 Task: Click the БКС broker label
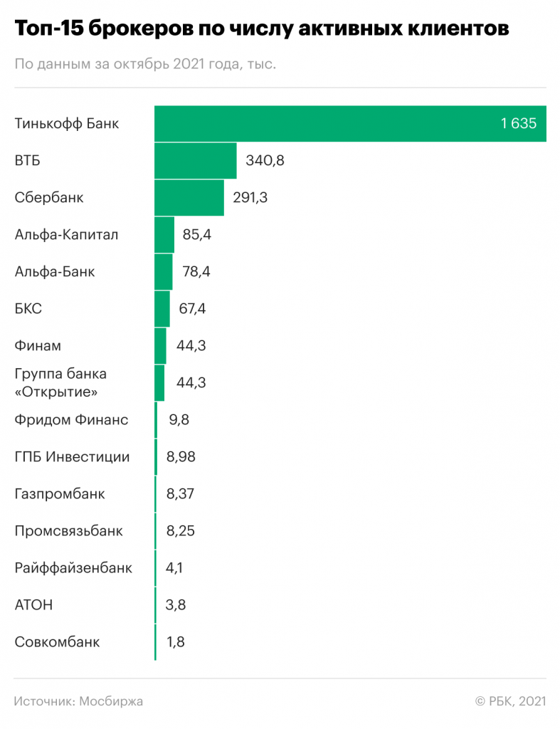(x=28, y=309)
